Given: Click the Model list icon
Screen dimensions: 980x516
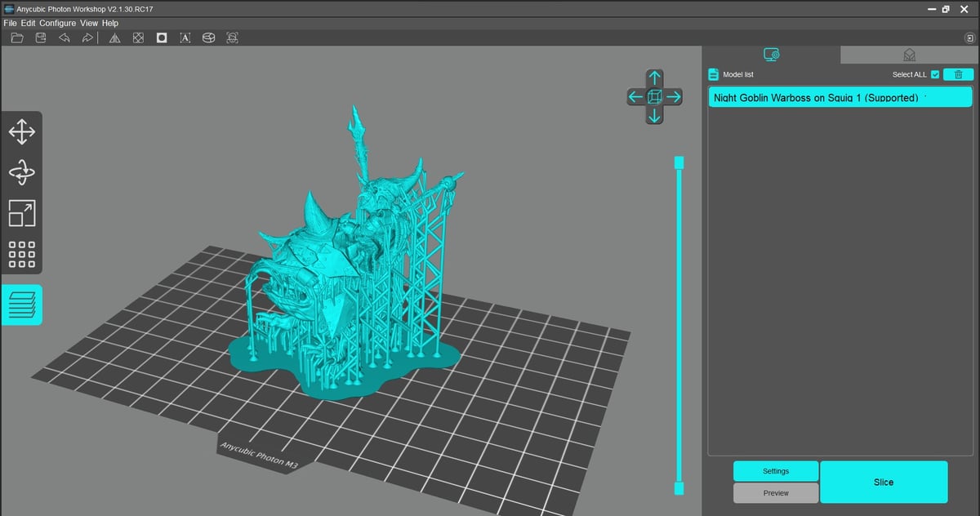Looking at the screenshot, I should [713, 74].
